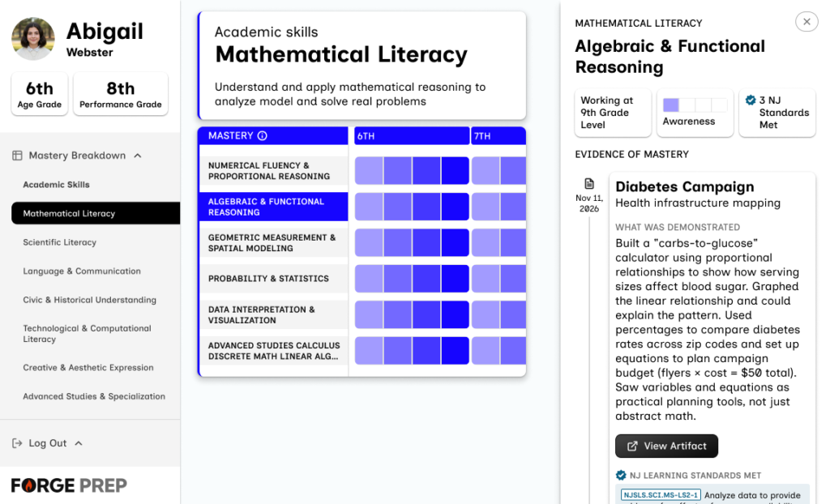Image resolution: width=830 pixels, height=504 pixels.
Task: Click the NJ Learning Standards Met badge icon
Action: point(621,476)
